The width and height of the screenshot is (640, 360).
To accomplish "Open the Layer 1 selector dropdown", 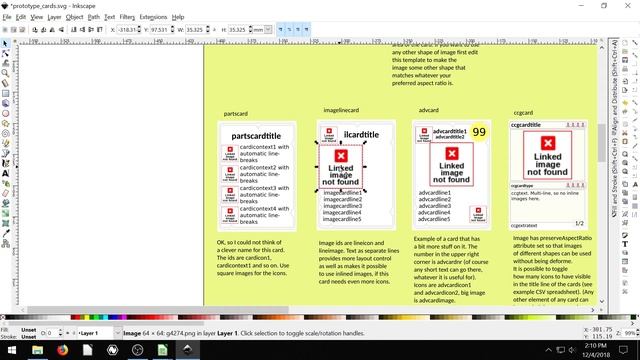I will tap(118, 333).
